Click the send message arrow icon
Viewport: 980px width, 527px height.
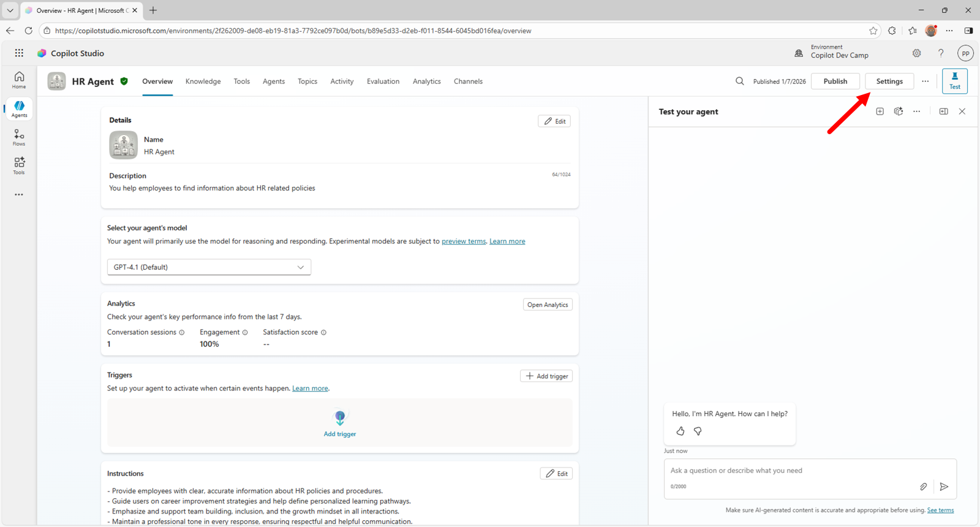(x=944, y=487)
